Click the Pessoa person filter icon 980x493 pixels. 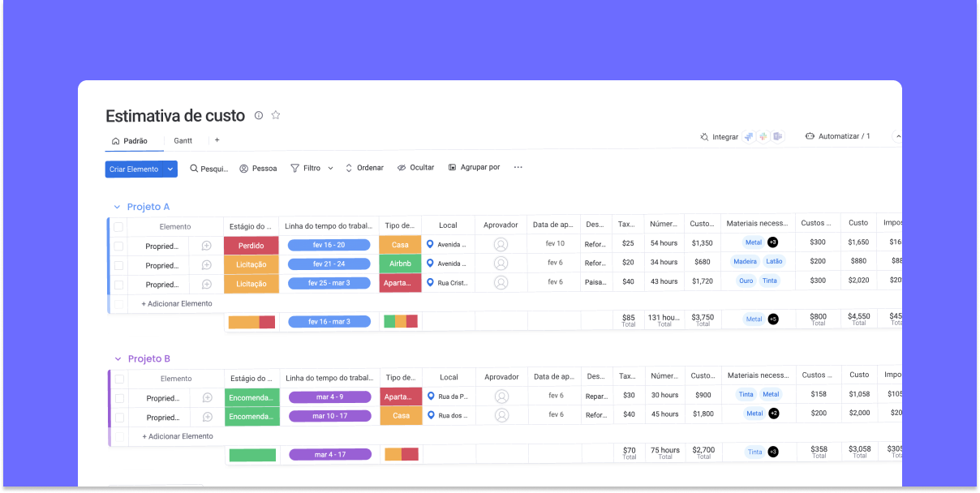(243, 169)
